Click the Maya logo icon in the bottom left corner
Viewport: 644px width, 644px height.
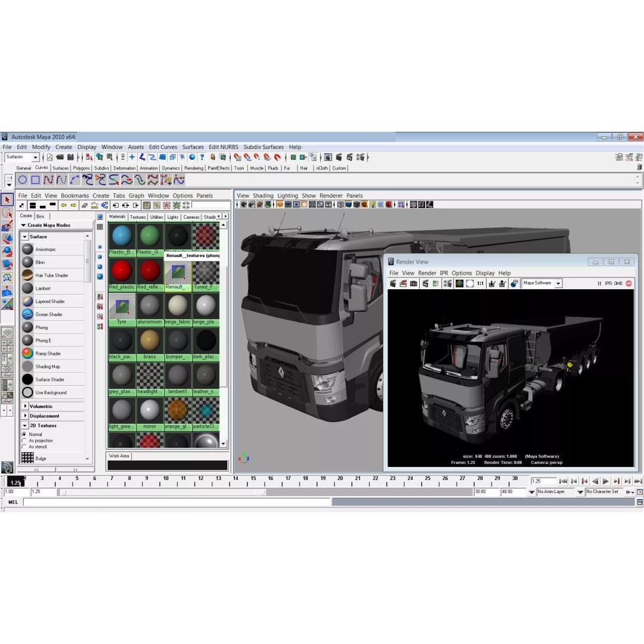click(7, 467)
